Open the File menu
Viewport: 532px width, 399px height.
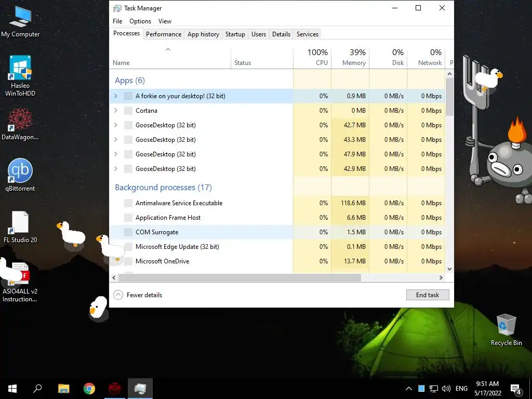pyautogui.click(x=117, y=21)
